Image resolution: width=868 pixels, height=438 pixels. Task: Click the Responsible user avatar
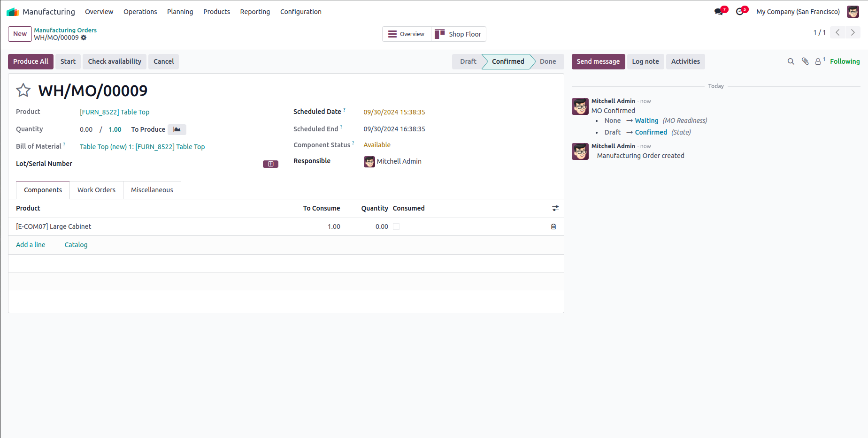(x=369, y=162)
